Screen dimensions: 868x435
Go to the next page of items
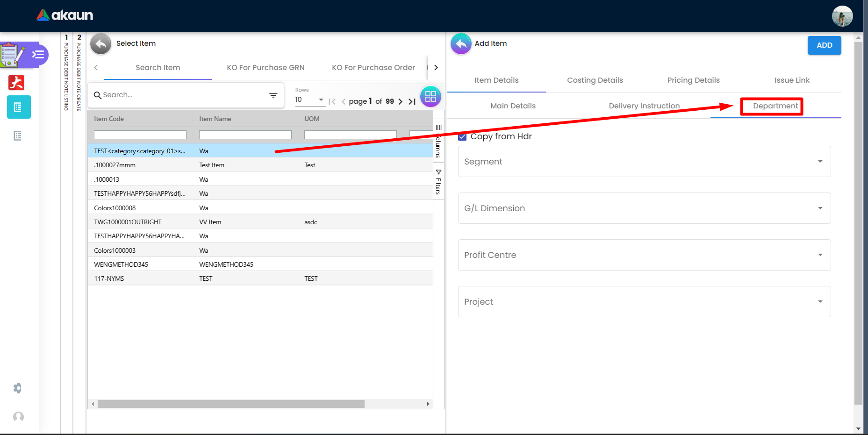(400, 101)
